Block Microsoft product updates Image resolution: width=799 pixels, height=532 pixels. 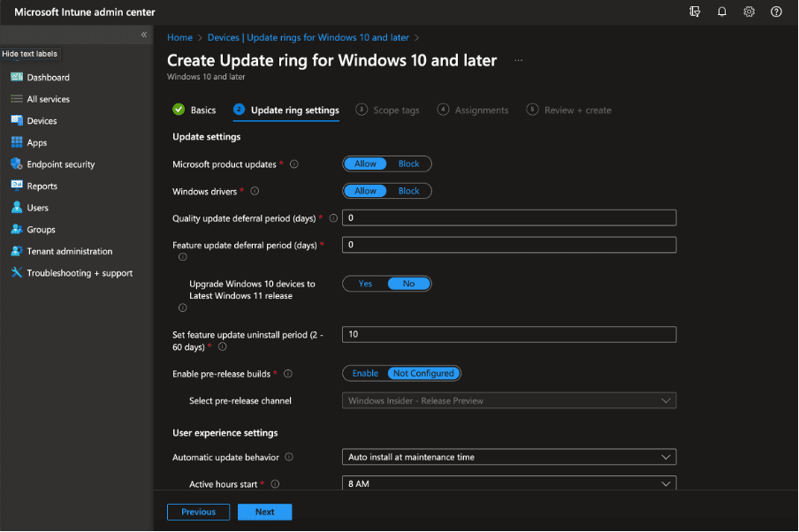pyautogui.click(x=408, y=163)
